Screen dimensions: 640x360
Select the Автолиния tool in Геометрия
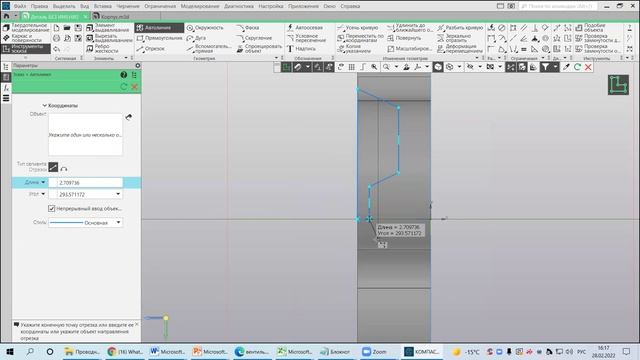[x=159, y=28]
